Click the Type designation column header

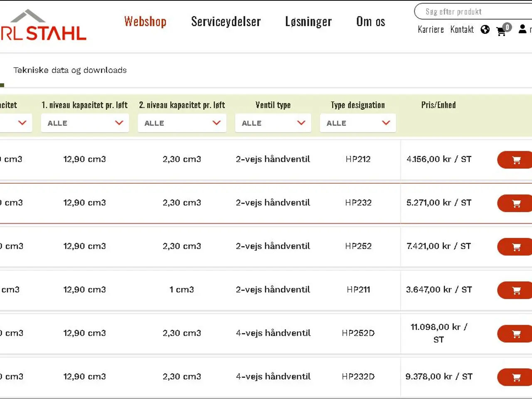(x=358, y=105)
